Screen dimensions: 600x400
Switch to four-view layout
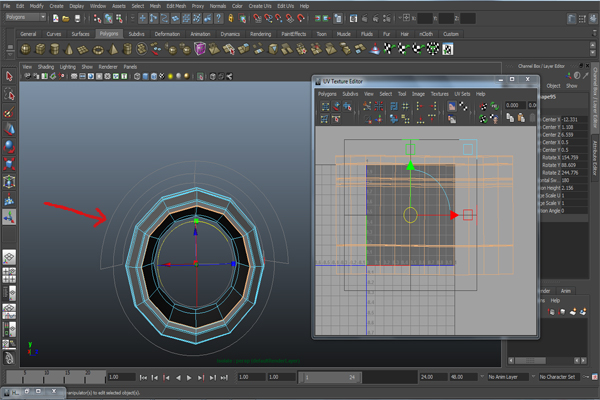9,275
